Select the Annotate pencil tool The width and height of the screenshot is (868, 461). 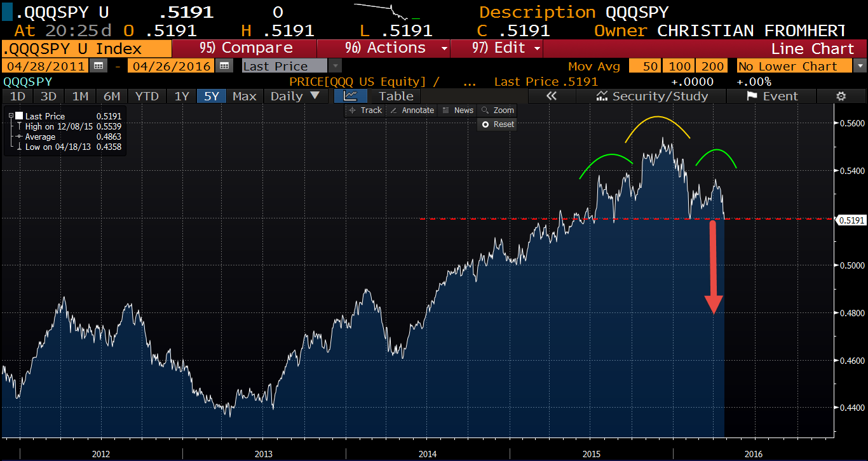pos(411,110)
